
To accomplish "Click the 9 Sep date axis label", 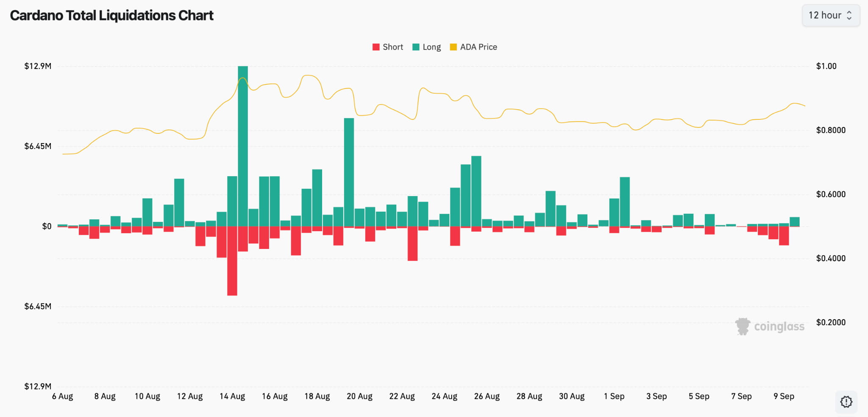I will [784, 396].
